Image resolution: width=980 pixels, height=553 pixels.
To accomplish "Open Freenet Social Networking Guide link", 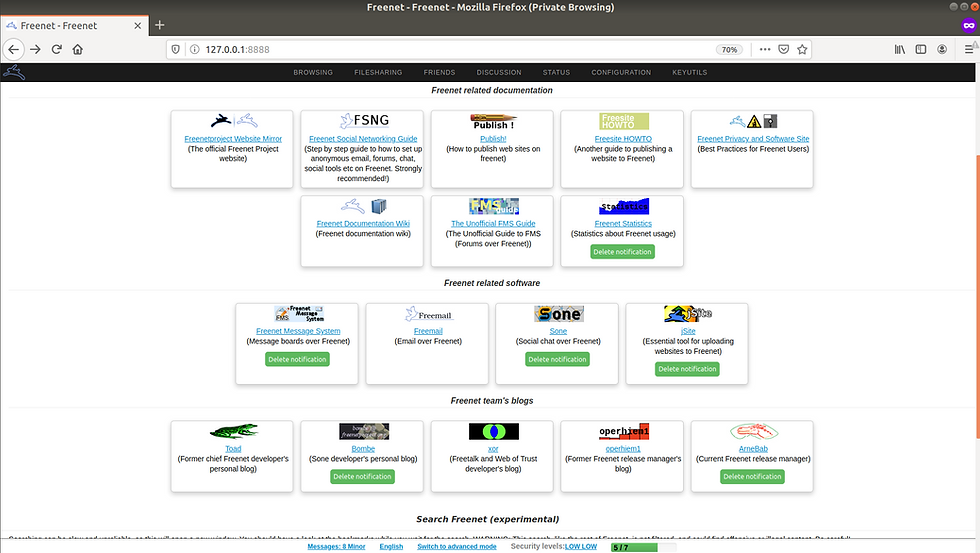I will pos(363,139).
